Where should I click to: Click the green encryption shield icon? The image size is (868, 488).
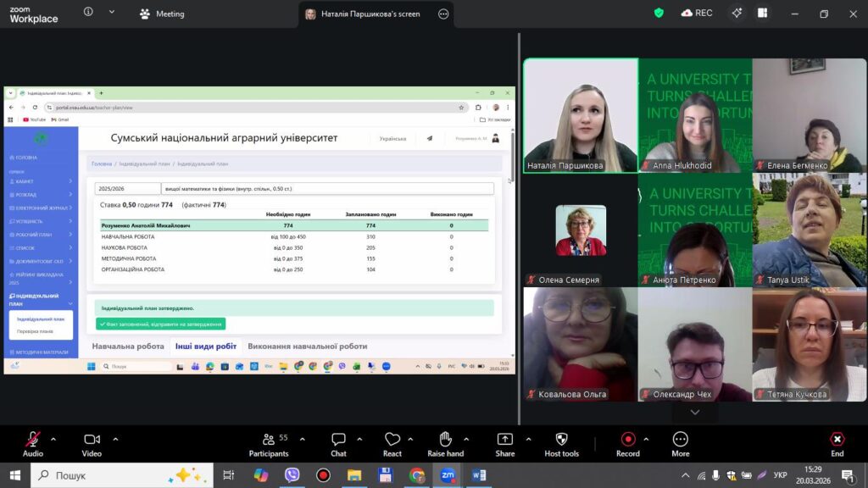(x=659, y=14)
